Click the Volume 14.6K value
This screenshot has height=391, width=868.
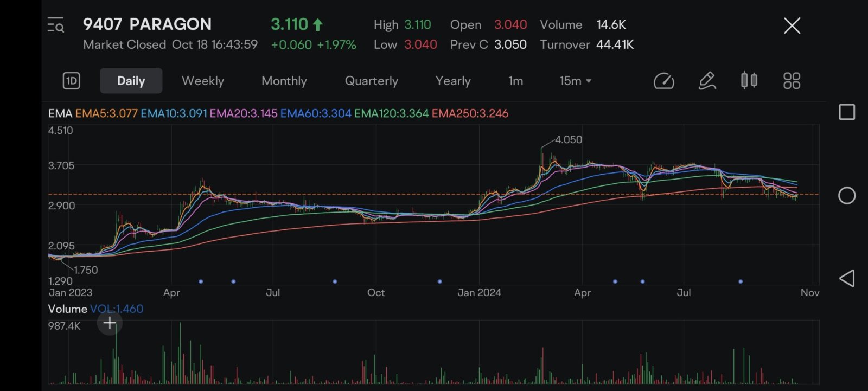[583, 25]
